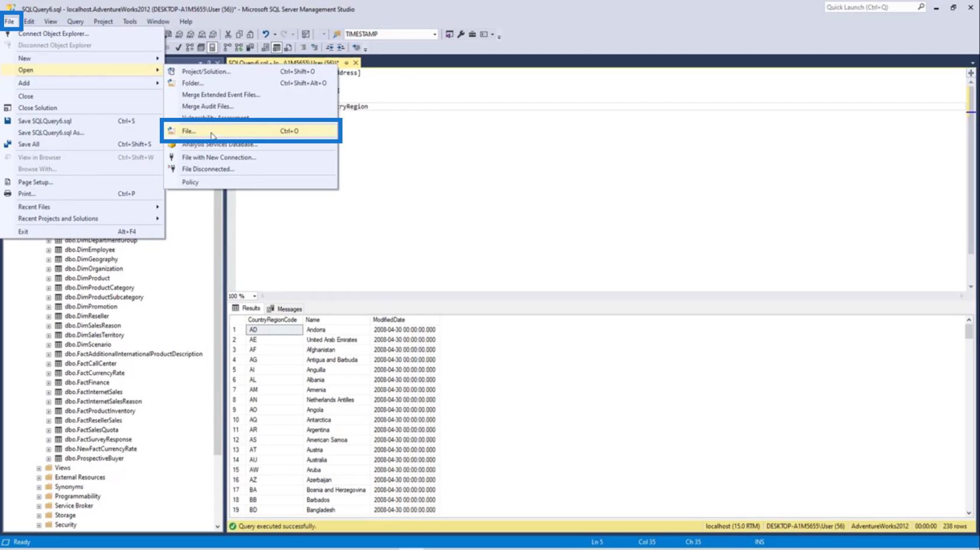This screenshot has height=550, width=980.
Task: Choose Exit in the File menu
Action: pos(83,232)
